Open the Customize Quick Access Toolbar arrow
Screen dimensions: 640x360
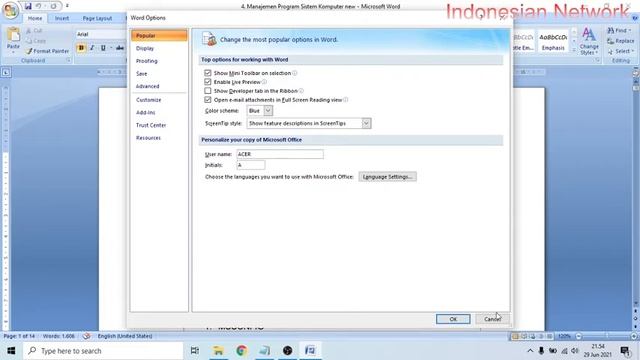(67, 6)
